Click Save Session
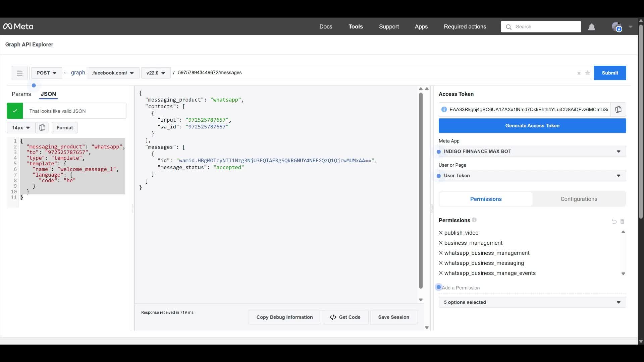 [393, 317]
